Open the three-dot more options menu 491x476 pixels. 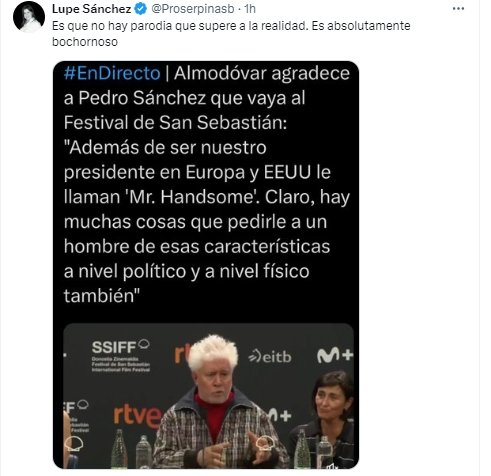[x=458, y=9]
